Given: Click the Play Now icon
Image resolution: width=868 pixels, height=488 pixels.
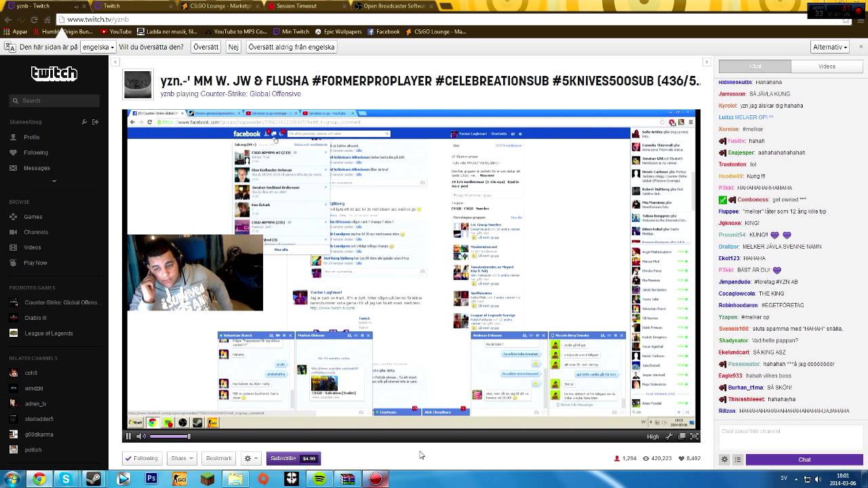Looking at the screenshot, I should click(14, 263).
